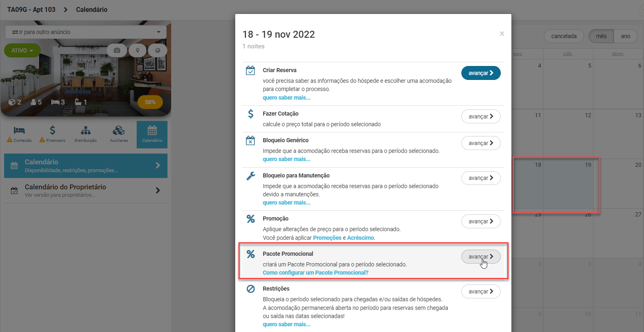Click avançar for Fazer Cotação

pos(481,116)
